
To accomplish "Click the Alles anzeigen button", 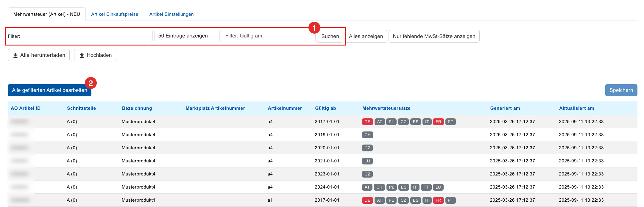I will click(366, 36).
